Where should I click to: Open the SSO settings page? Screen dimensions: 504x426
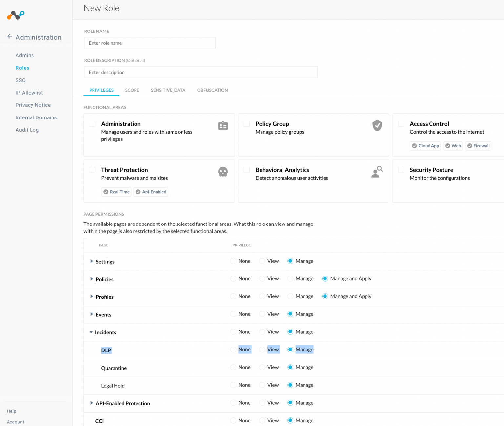tap(20, 80)
